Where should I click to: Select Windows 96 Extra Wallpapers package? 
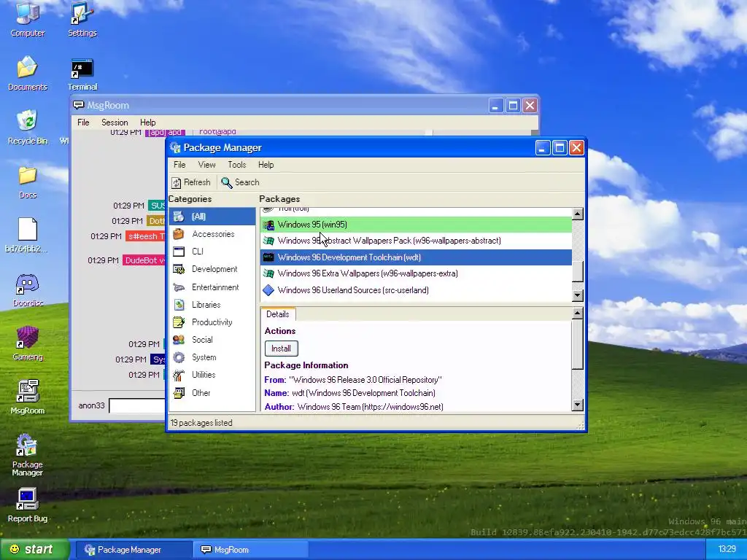(x=416, y=273)
